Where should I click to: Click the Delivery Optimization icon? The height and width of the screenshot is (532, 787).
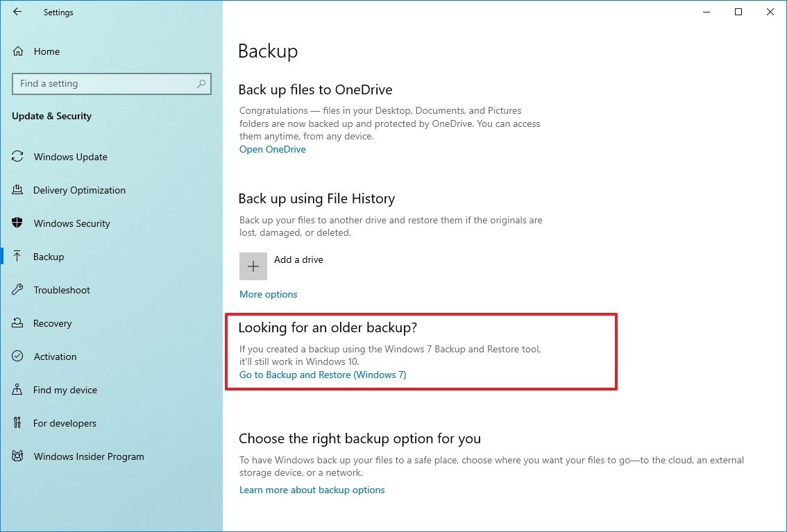point(17,190)
